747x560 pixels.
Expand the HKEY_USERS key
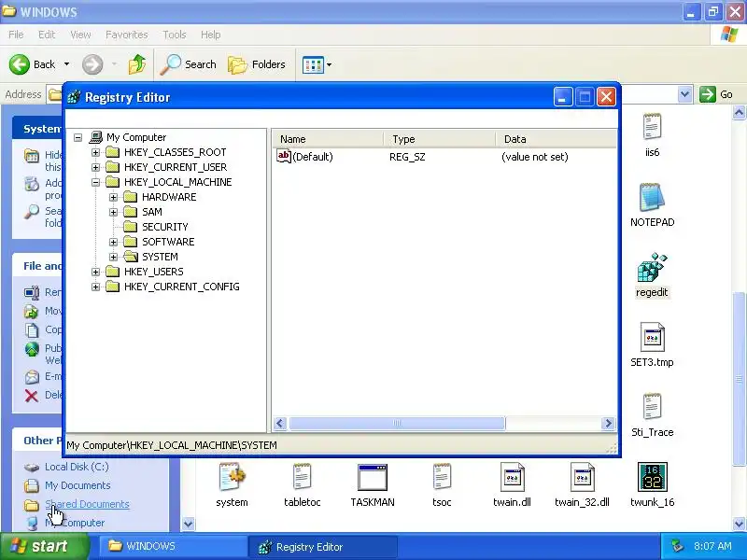coord(96,272)
